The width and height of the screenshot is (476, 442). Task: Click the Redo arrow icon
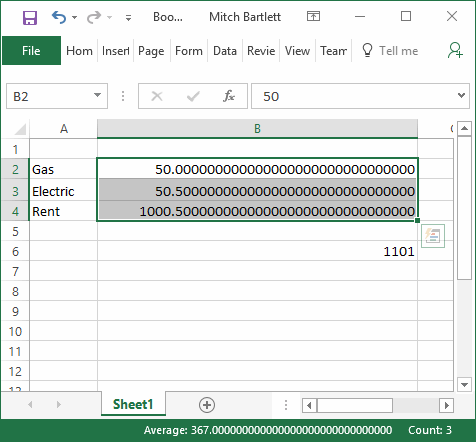94,17
